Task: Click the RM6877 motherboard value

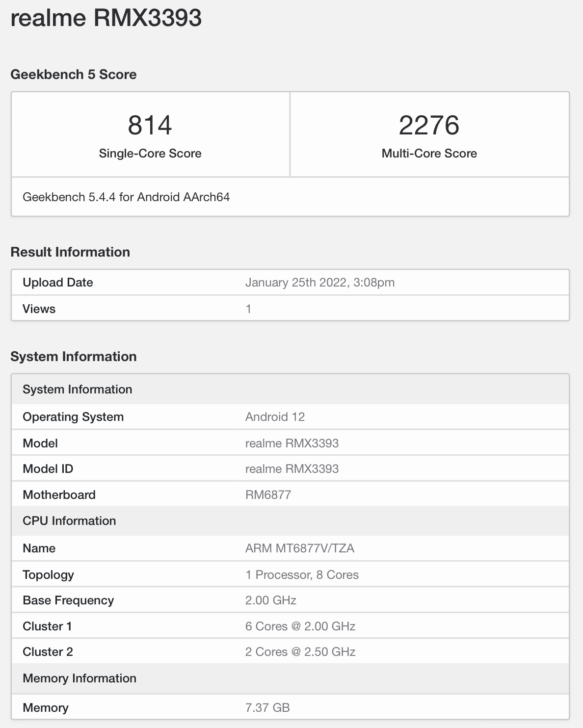Action: point(268,495)
